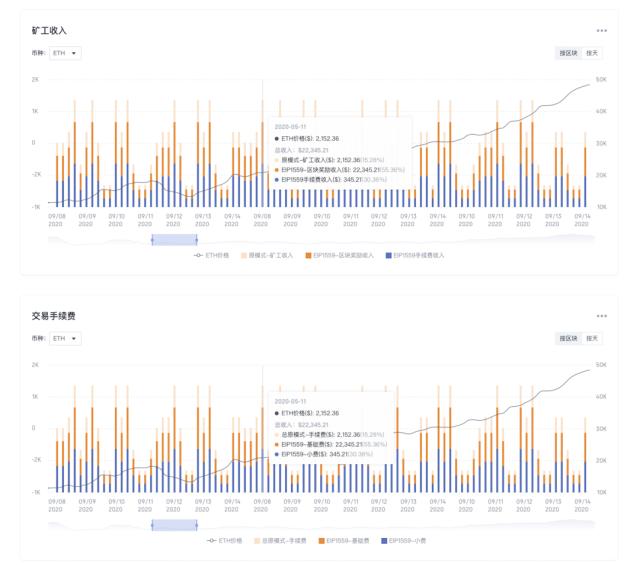Expand dropdown arrow beside ETH in top chart
The image size is (640, 567).
click(x=74, y=53)
